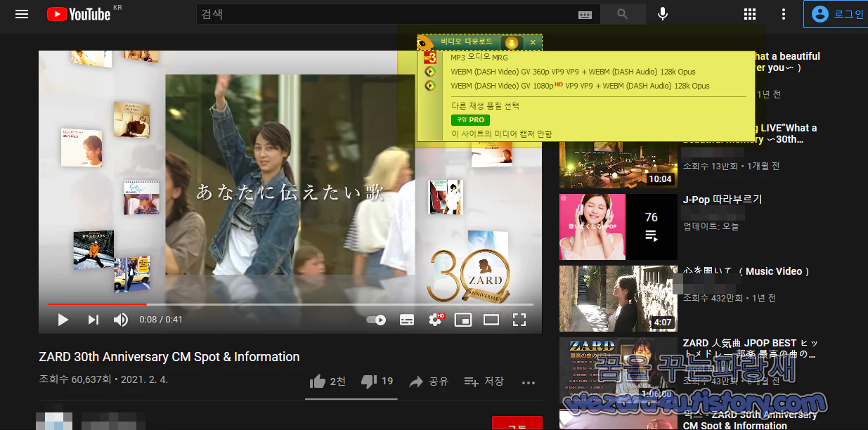Open ZARD 人気曲 JPOP BEST title
This screenshot has height=430, width=868.
coord(751,348)
